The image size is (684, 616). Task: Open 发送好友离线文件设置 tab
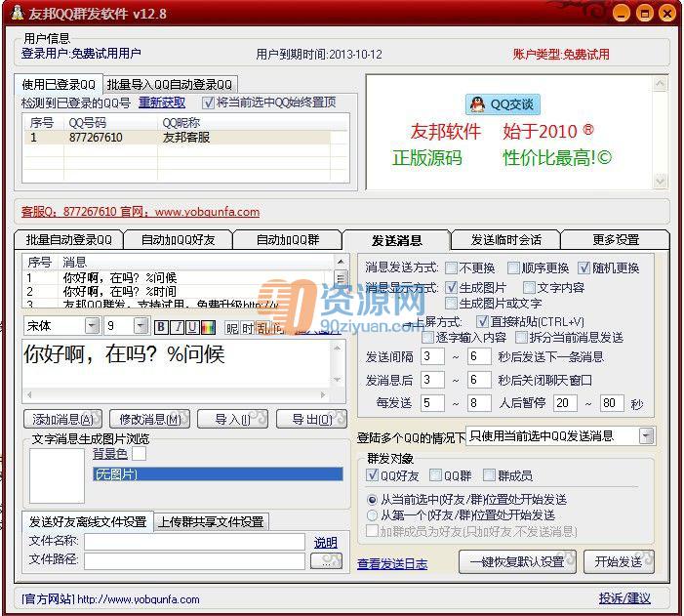pyautogui.click(x=88, y=521)
